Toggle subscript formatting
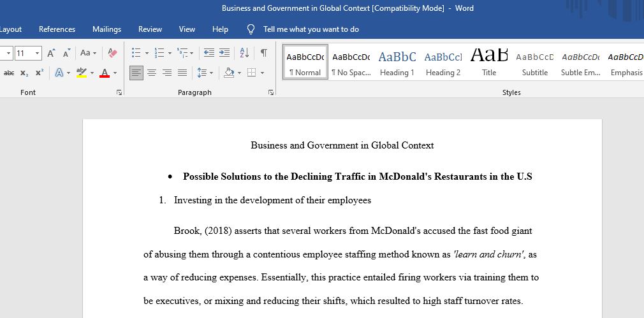644x318 pixels. click(24, 73)
